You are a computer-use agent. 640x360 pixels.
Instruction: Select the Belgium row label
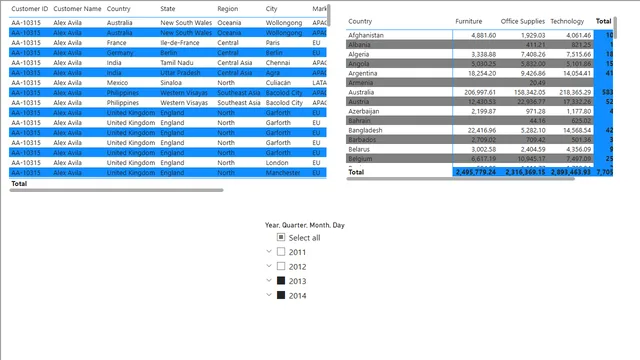tap(360, 159)
